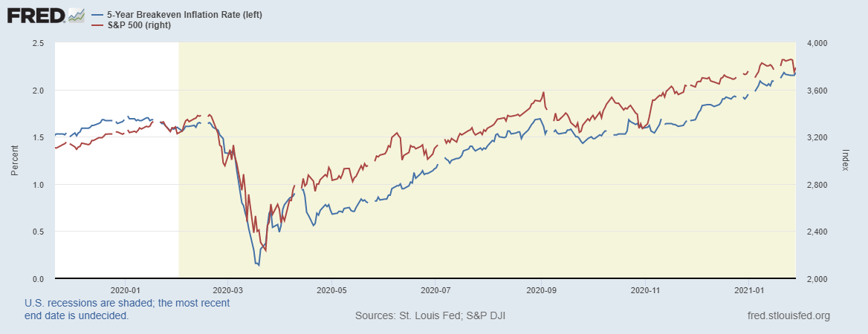The image size is (868, 334).
Task: Click the Sources: St. Louis Fed; S&P DJI text
Action: point(431,315)
